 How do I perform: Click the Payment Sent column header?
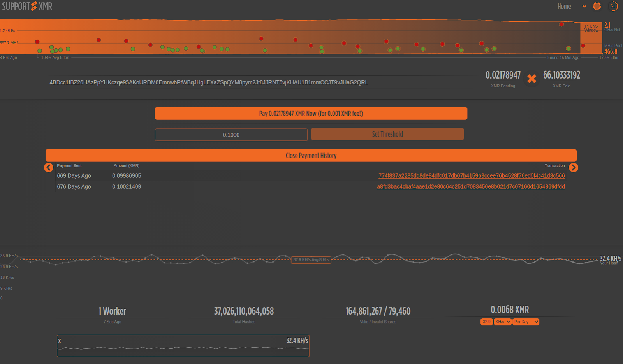coord(69,166)
